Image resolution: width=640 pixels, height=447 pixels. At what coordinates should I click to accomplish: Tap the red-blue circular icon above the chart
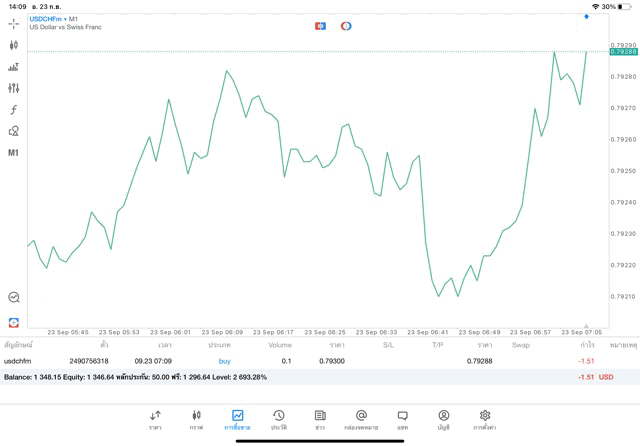coord(346,26)
